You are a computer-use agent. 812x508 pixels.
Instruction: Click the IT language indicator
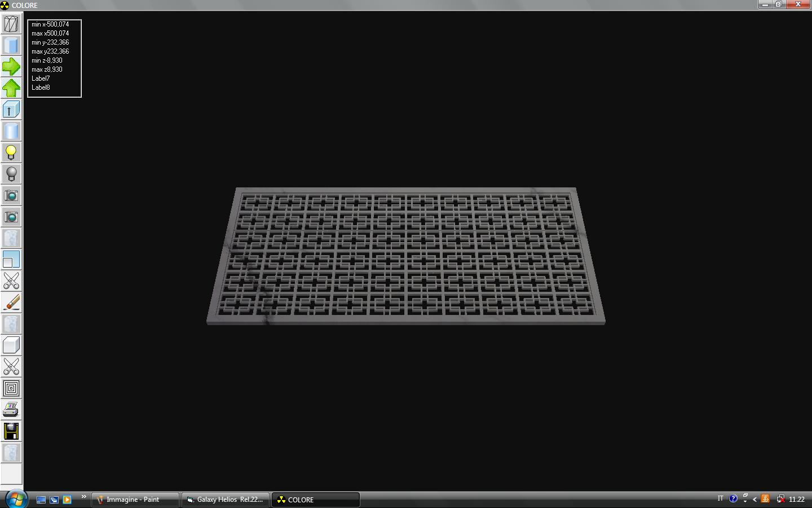click(720, 498)
